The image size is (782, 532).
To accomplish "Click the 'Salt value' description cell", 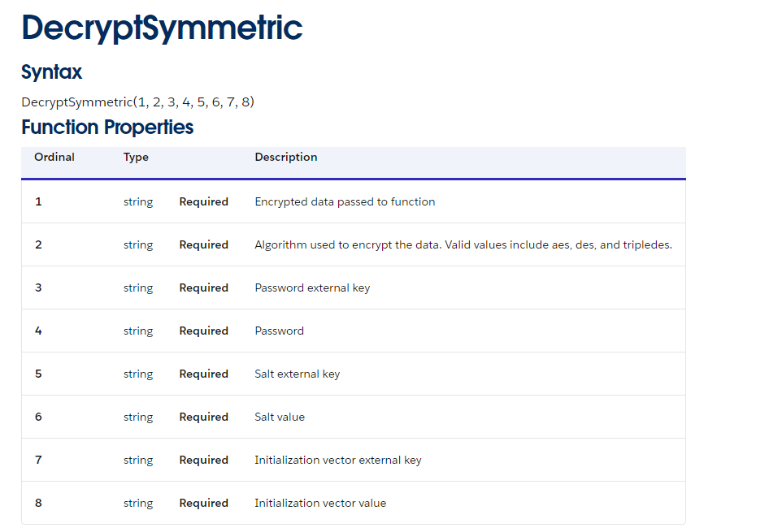I will pos(280,417).
